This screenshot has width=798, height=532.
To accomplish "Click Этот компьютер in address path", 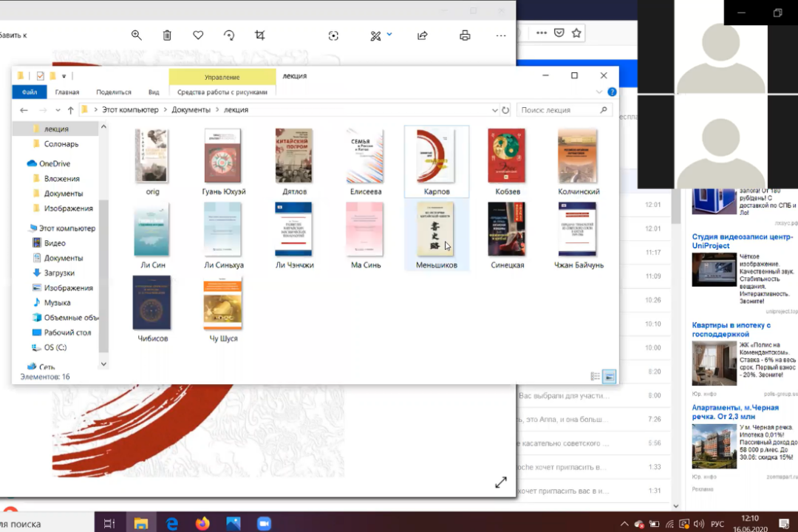I will 130,110.
